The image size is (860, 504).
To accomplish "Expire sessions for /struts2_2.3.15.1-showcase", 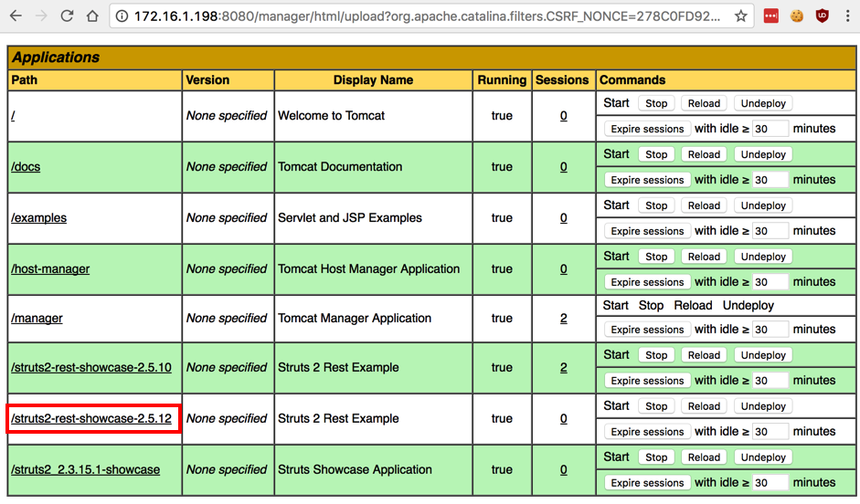I will pos(647,483).
